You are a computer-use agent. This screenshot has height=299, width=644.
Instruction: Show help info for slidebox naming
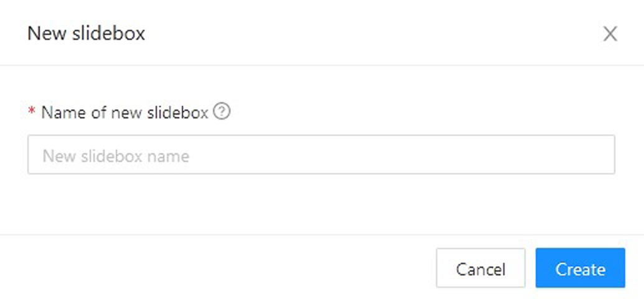(x=222, y=112)
